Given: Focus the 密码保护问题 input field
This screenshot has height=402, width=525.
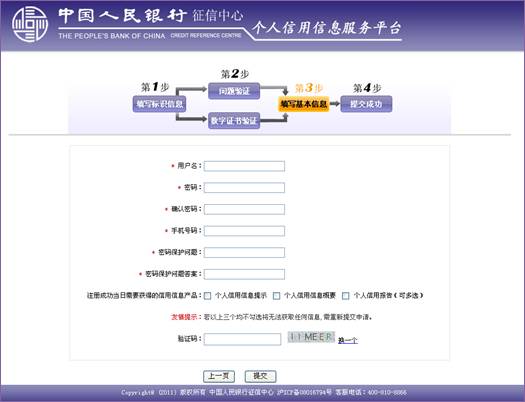Looking at the screenshot, I should click(244, 252).
